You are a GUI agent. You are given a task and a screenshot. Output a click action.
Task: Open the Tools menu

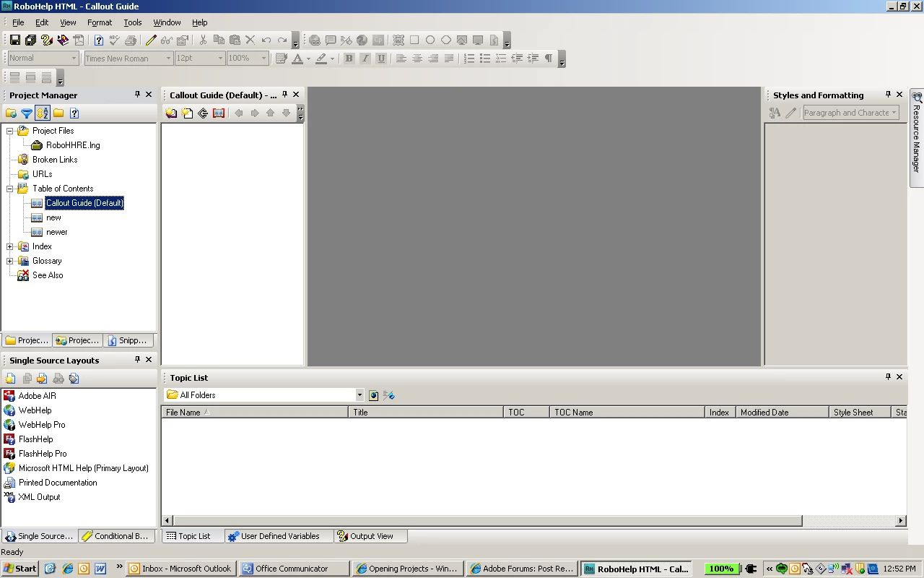(133, 22)
